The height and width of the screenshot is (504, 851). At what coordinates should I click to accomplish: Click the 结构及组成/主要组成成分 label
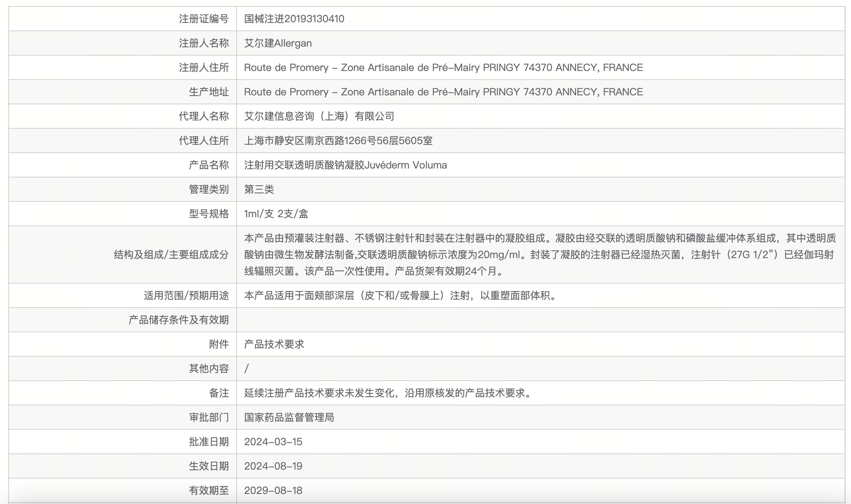[171, 255]
